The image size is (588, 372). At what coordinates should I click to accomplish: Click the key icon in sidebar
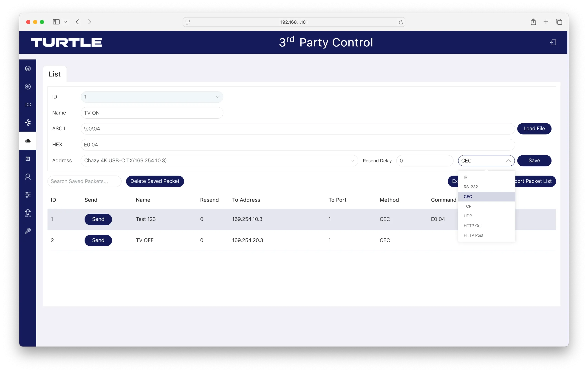coord(28,231)
